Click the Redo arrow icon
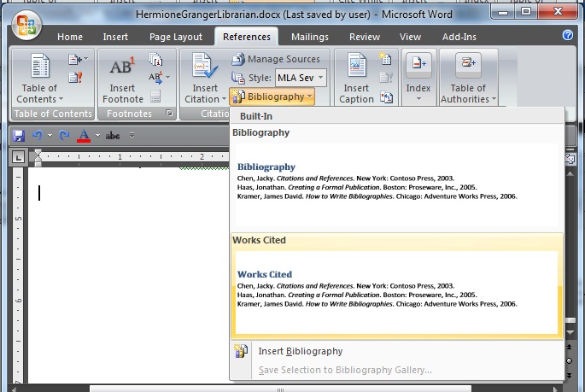Image resolution: width=585 pixels, height=392 pixels. (x=64, y=135)
